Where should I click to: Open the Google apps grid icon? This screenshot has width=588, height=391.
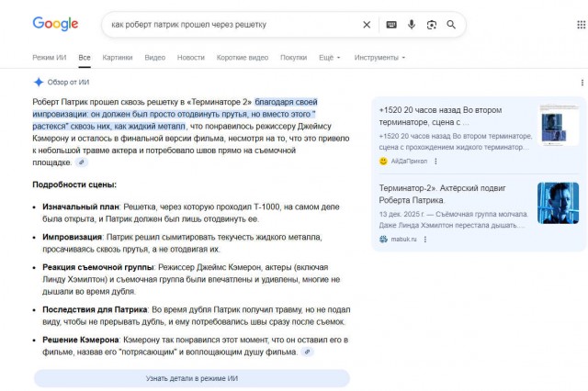pos(581,25)
